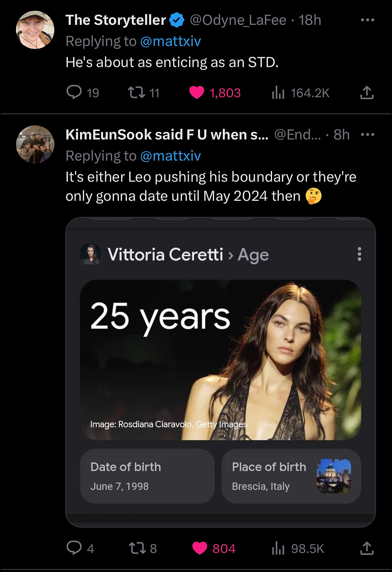Open The Storyteller's profile picture
This screenshot has height=572, width=392.
coord(35,30)
